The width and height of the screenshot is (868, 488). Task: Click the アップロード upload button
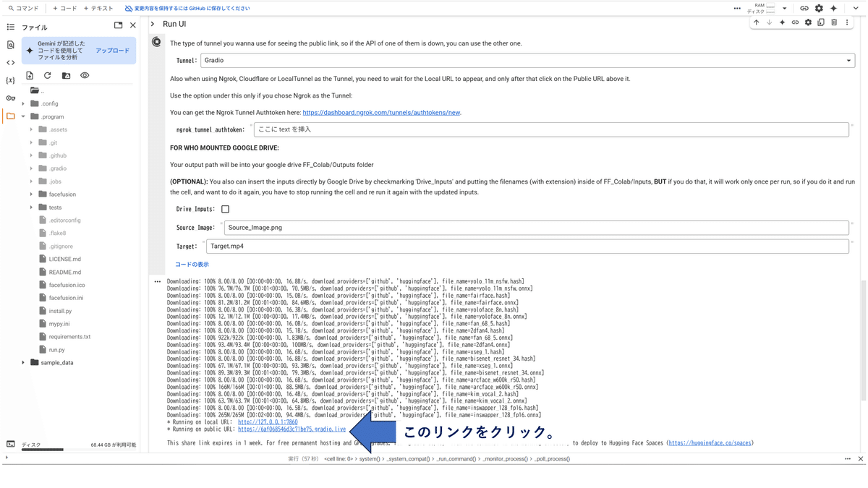[113, 51]
